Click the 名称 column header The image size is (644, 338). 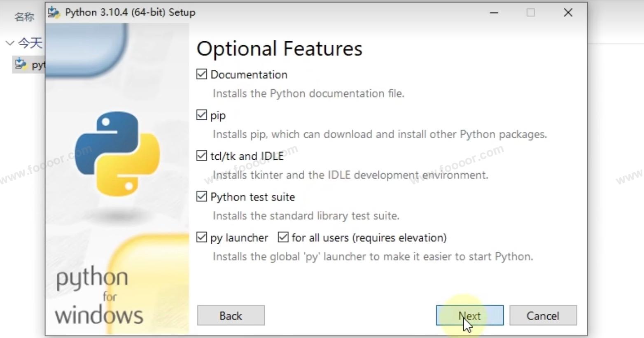24,17
